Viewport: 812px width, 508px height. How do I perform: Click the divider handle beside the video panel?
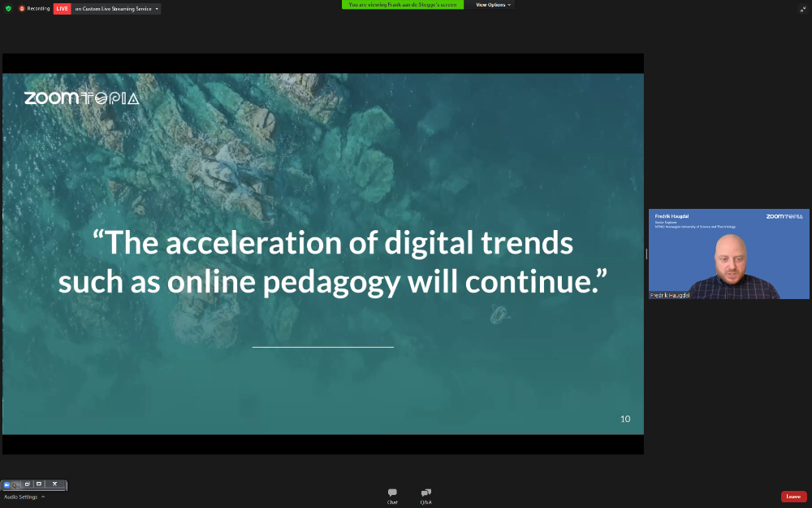point(646,254)
